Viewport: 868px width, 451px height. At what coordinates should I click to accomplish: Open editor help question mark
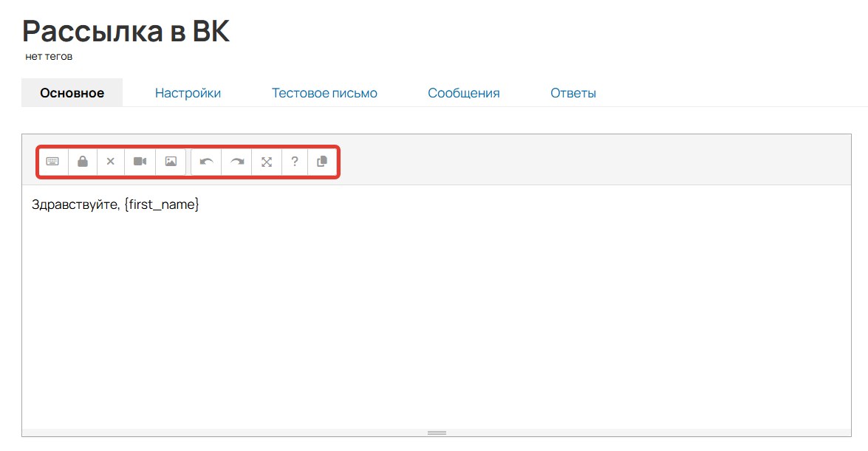click(x=295, y=162)
